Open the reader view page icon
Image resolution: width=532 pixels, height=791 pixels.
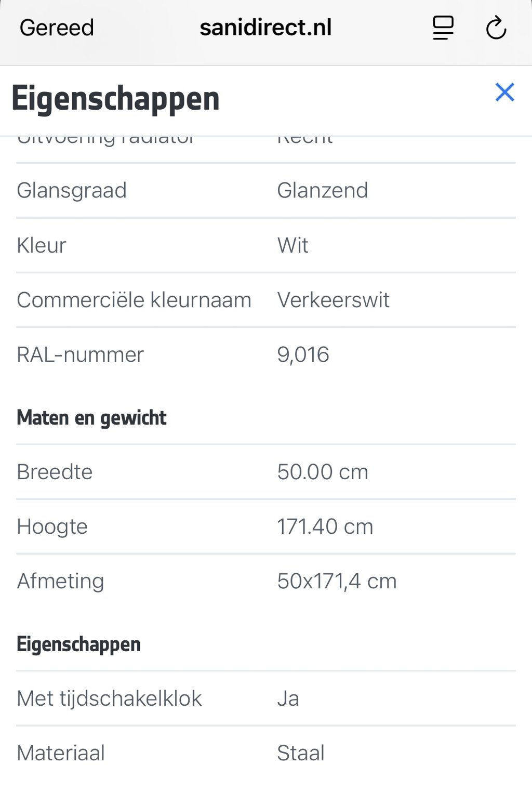(x=443, y=28)
